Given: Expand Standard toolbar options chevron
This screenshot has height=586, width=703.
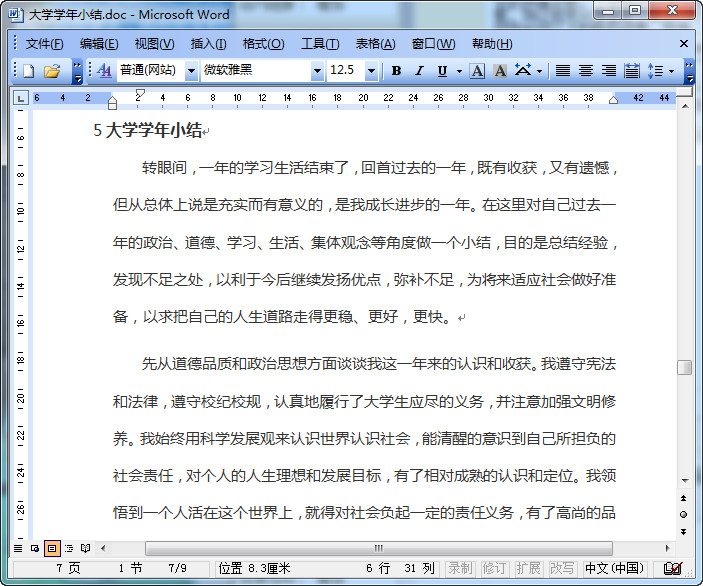Looking at the screenshot, I should tap(77, 72).
